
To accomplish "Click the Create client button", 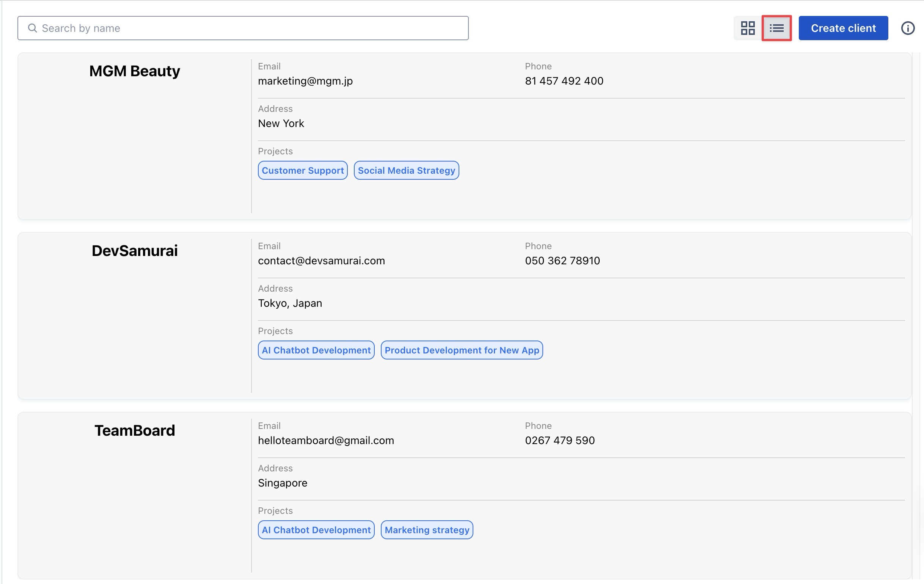I will click(843, 28).
